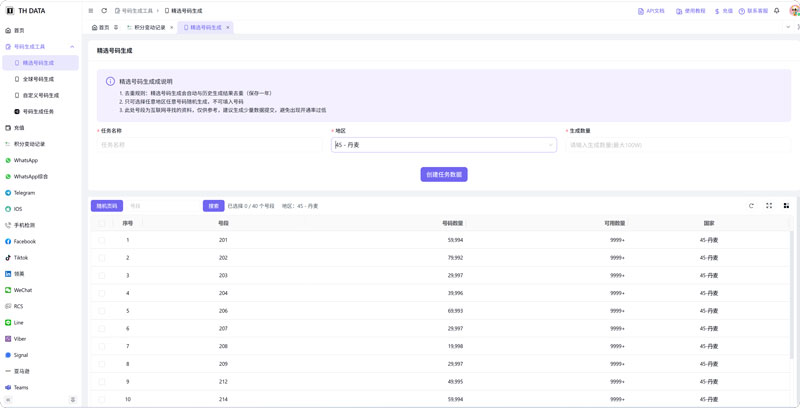Open the Tiktok sidebar item

[x=21, y=258]
